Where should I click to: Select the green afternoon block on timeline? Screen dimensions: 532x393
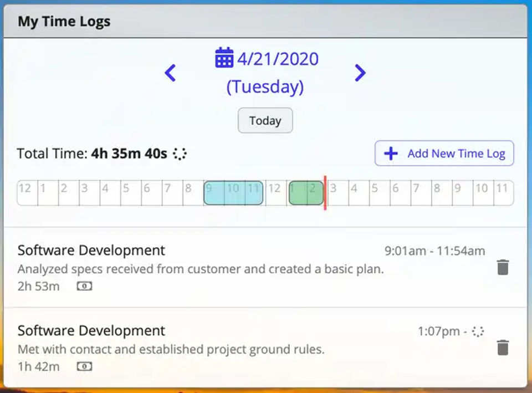pyautogui.click(x=306, y=193)
